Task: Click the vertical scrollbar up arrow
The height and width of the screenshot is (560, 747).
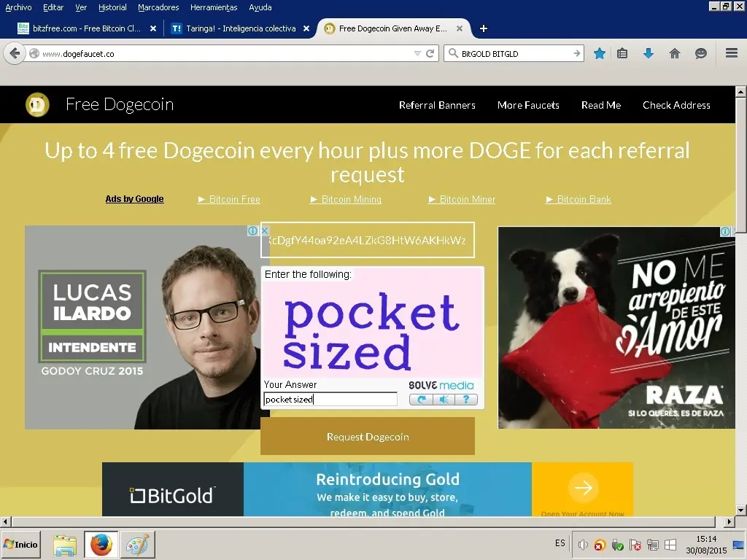Action: (741, 91)
